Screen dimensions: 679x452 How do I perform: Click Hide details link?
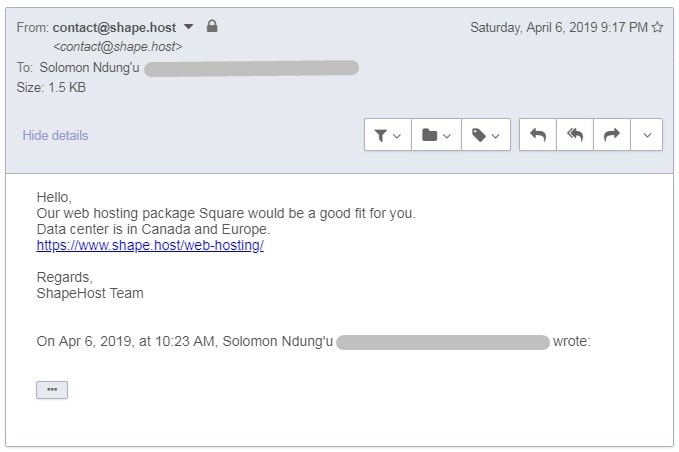coord(55,136)
